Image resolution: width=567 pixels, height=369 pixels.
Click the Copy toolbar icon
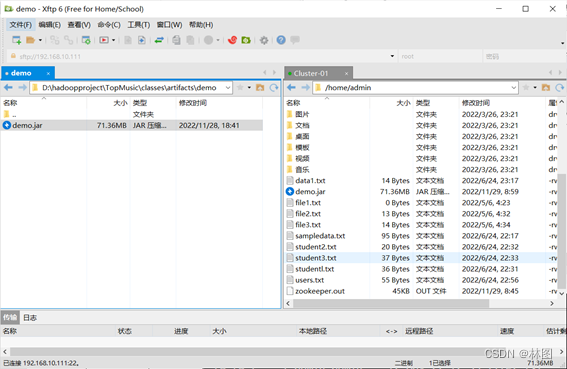pyautogui.click(x=176, y=40)
